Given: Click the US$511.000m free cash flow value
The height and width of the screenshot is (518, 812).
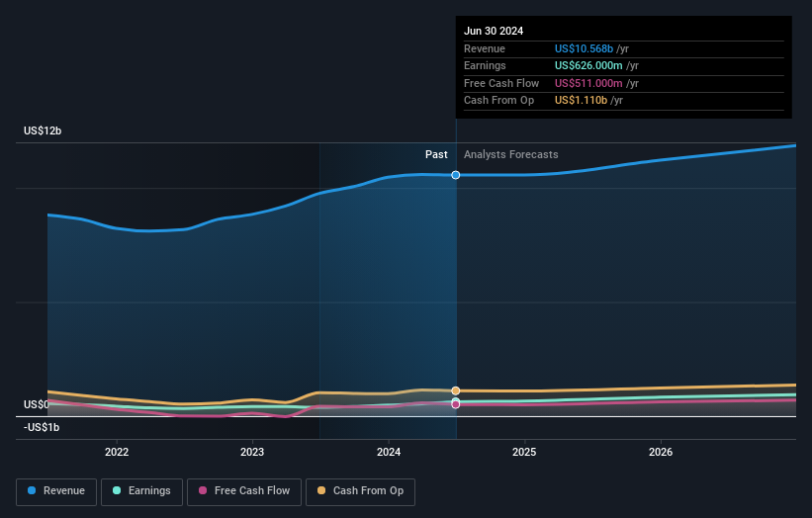Looking at the screenshot, I should point(588,83).
